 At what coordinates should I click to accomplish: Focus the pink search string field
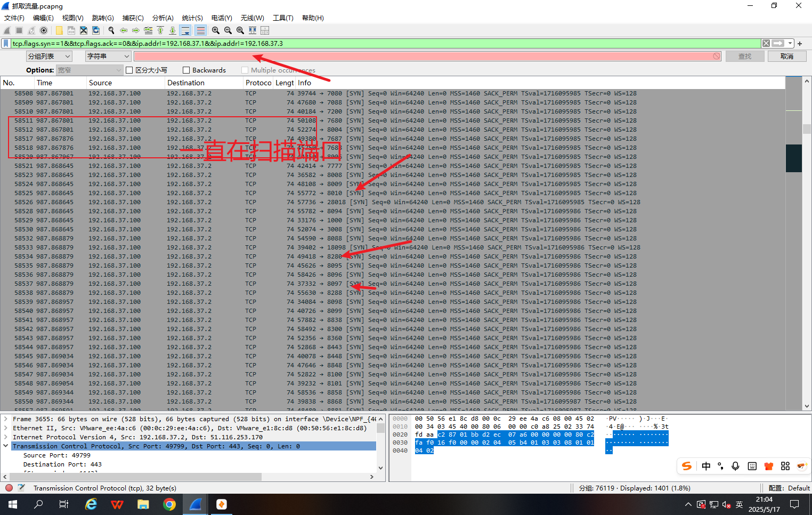427,57
